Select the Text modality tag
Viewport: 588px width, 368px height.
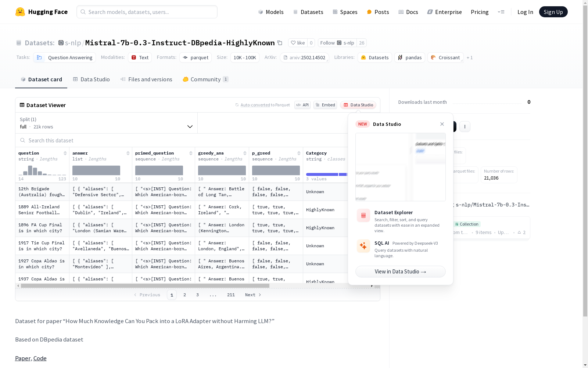point(140,57)
